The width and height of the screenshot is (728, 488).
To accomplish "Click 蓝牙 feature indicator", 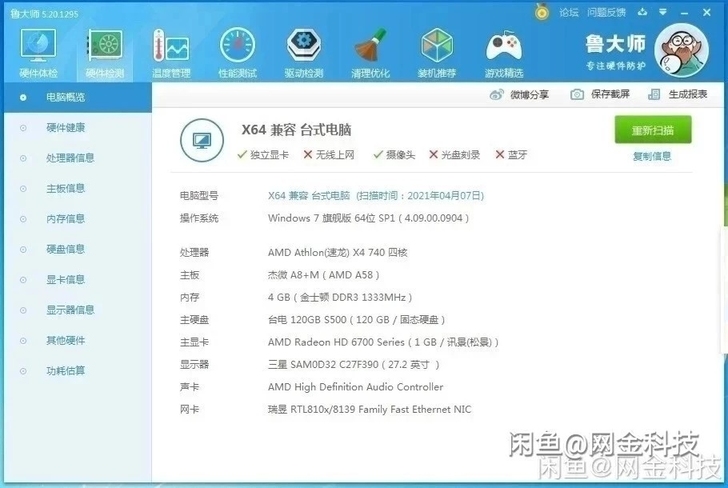I will pyautogui.click(x=511, y=155).
